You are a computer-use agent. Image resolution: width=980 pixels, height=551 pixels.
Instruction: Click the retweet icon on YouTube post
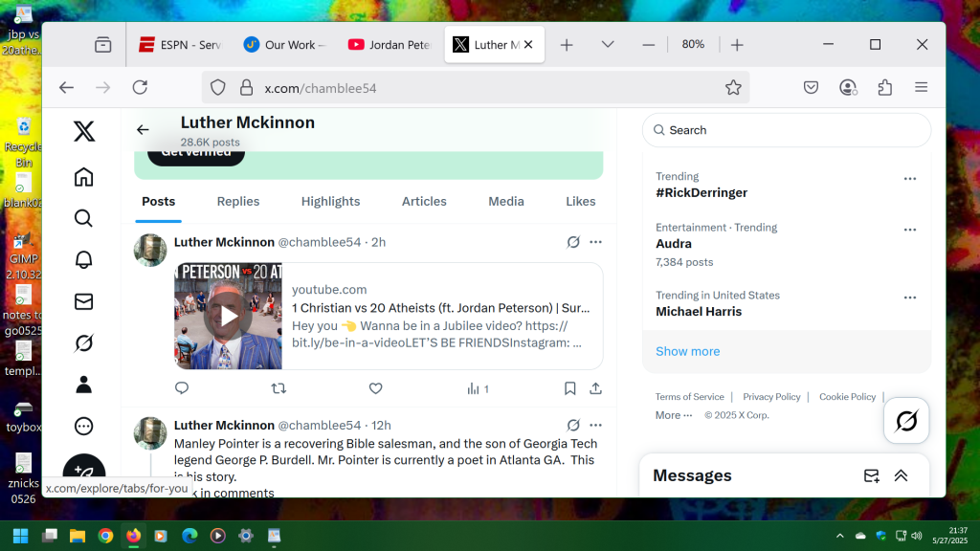pyautogui.click(x=278, y=388)
